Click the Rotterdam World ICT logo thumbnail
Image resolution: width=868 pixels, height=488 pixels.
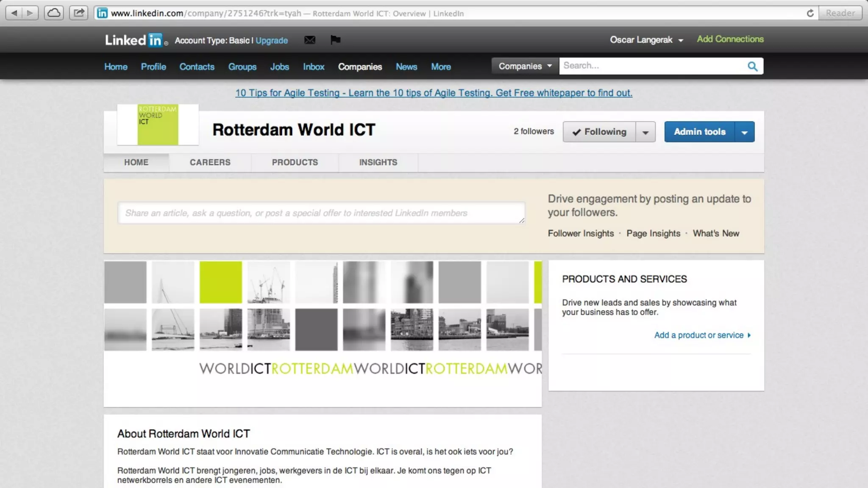(158, 125)
